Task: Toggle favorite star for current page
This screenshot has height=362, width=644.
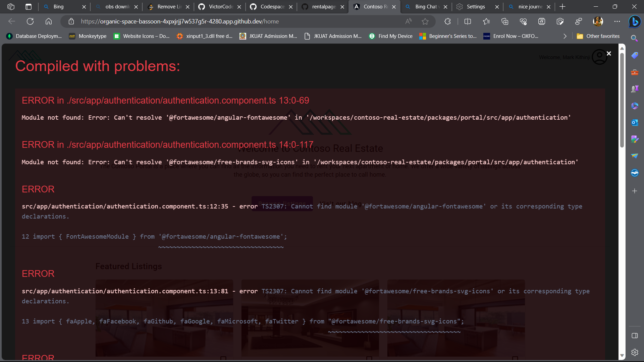Action: tap(425, 21)
